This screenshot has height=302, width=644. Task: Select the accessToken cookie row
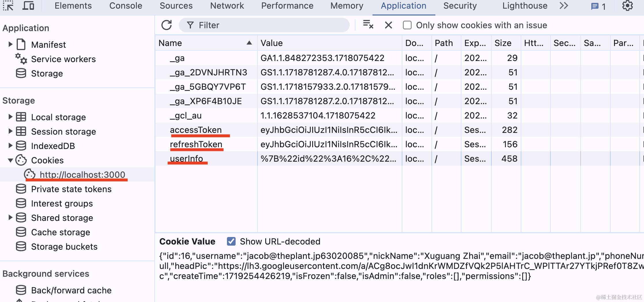(196, 130)
